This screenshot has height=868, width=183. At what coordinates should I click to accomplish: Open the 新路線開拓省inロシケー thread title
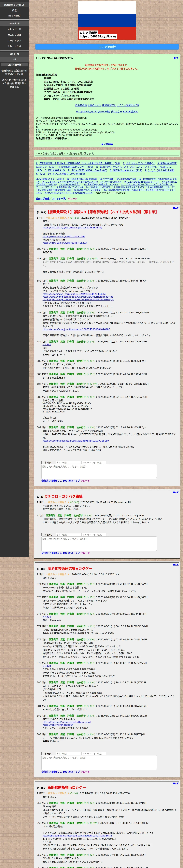pos(67,787)
